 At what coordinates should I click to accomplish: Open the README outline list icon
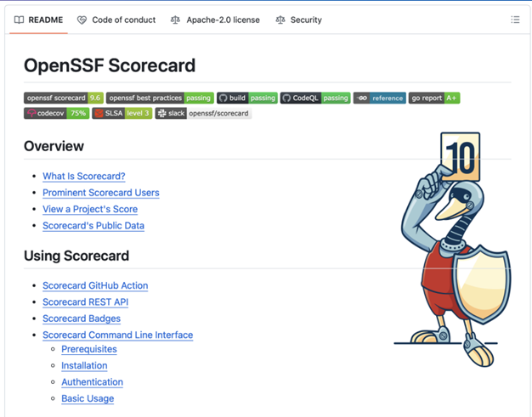pyautogui.click(x=515, y=20)
